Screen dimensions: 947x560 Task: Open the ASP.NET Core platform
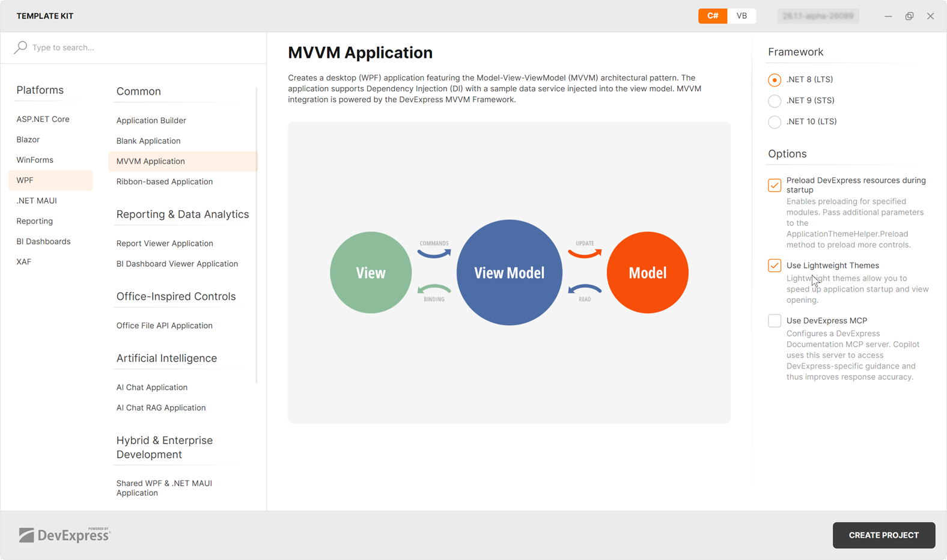coord(50,119)
